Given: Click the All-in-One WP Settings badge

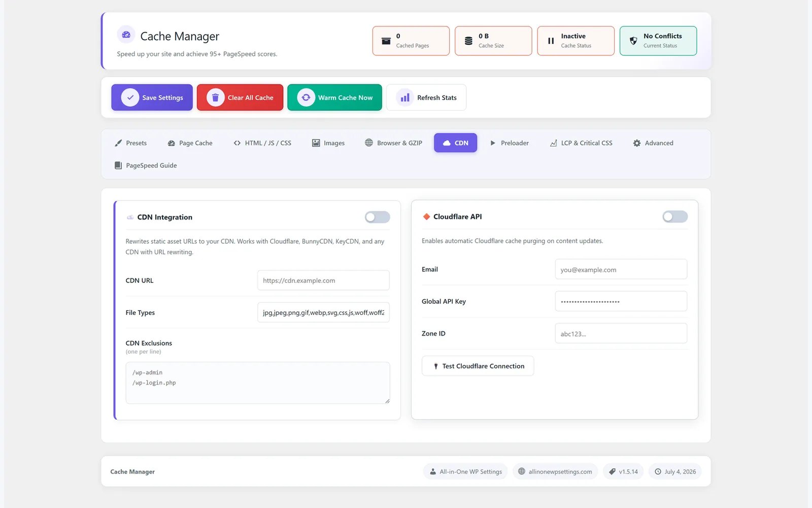Looking at the screenshot, I should [x=466, y=472].
